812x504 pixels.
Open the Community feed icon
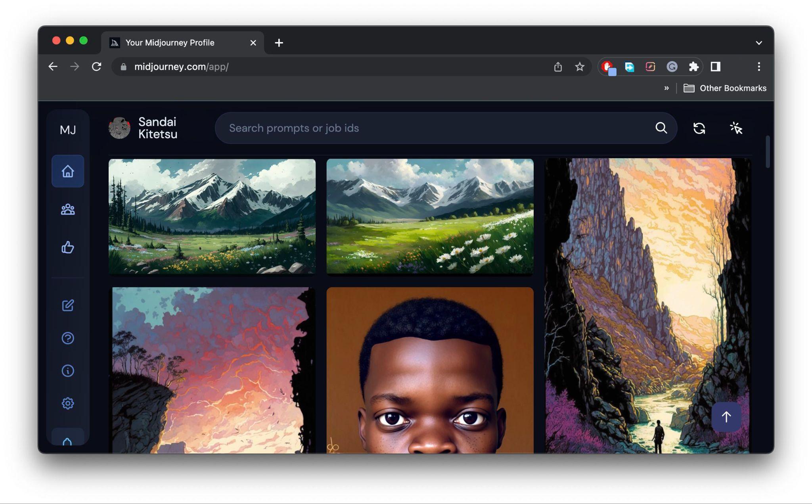click(68, 209)
